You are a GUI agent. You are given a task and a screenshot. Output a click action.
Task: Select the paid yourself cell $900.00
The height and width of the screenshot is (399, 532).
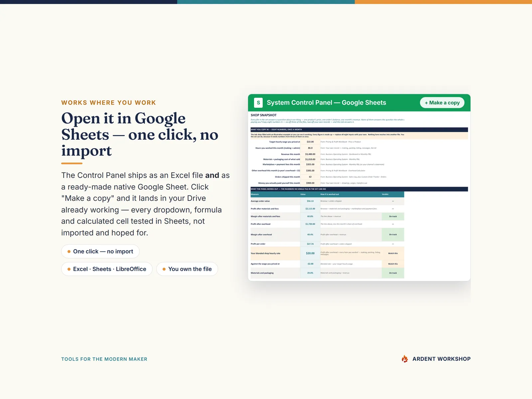[x=310, y=183]
